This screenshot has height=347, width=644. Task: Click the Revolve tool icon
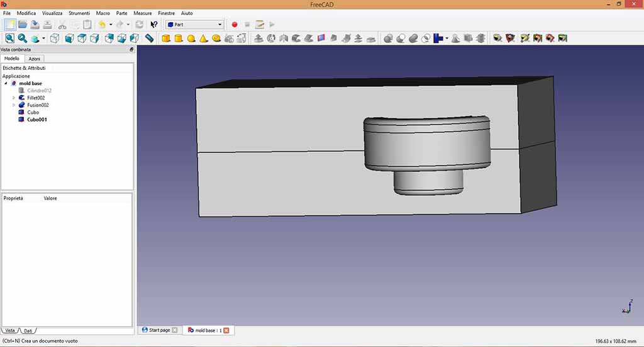271,38
